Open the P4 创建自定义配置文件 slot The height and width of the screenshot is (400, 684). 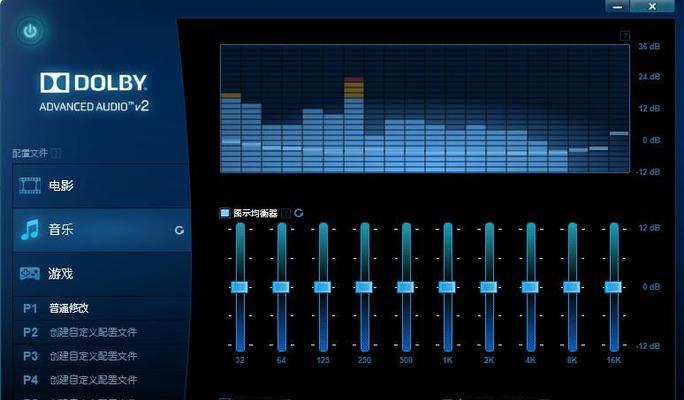pyautogui.click(x=102, y=379)
